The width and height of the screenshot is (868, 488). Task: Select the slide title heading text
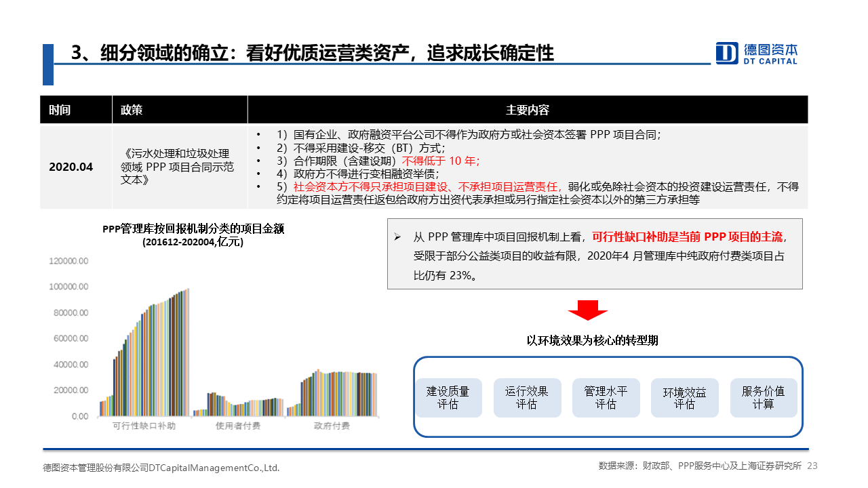(313, 53)
